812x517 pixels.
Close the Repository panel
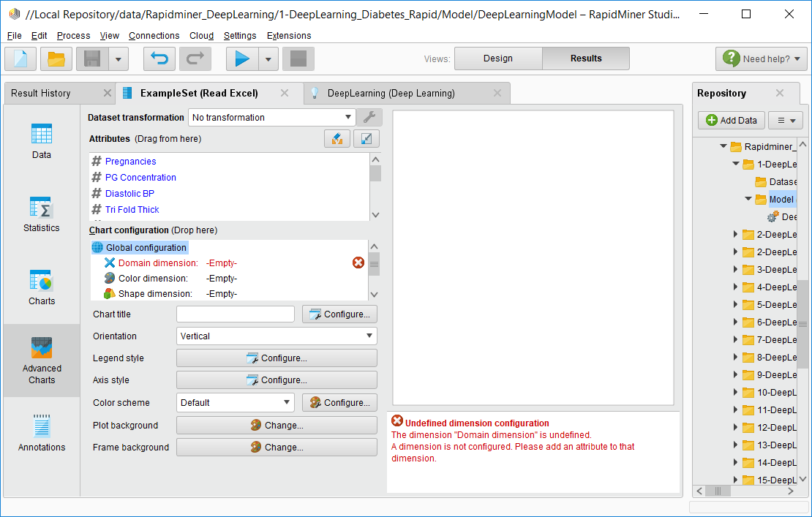[x=779, y=93]
